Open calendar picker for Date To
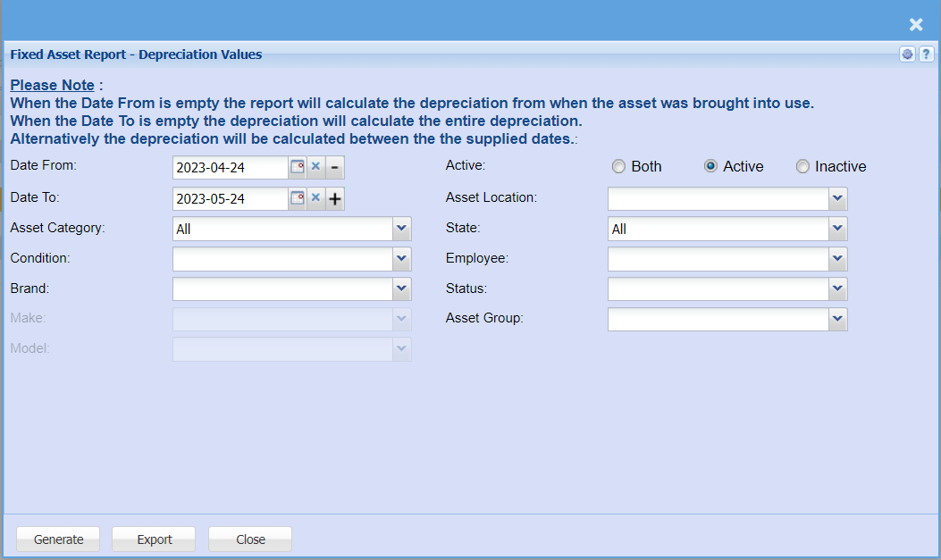Viewport: 941px width, 560px height. [x=297, y=198]
